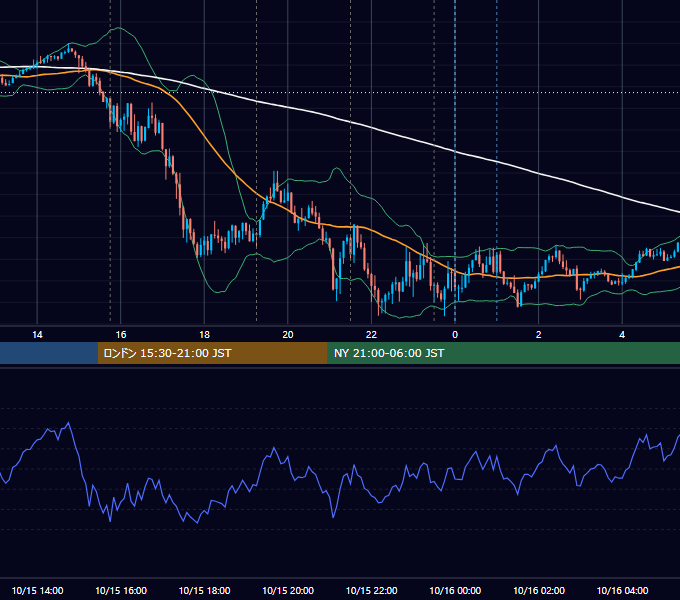The width and height of the screenshot is (680, 600).
Task: Click the 10/15 16:00 date label
Action: pyautogui.click(x=121, y=590)
